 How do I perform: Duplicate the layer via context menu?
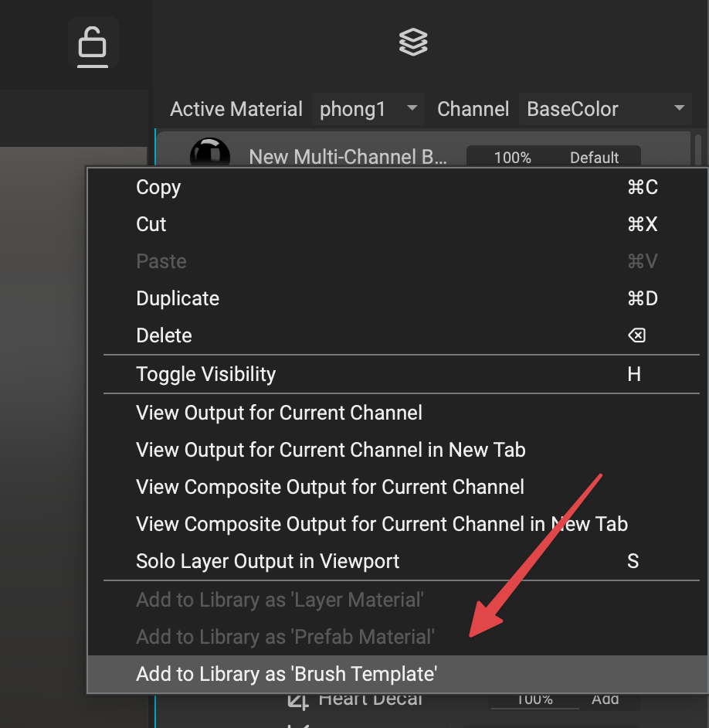178,299
